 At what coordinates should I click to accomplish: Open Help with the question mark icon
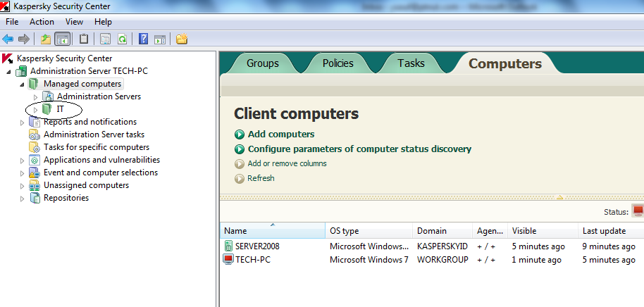[143, 39]
